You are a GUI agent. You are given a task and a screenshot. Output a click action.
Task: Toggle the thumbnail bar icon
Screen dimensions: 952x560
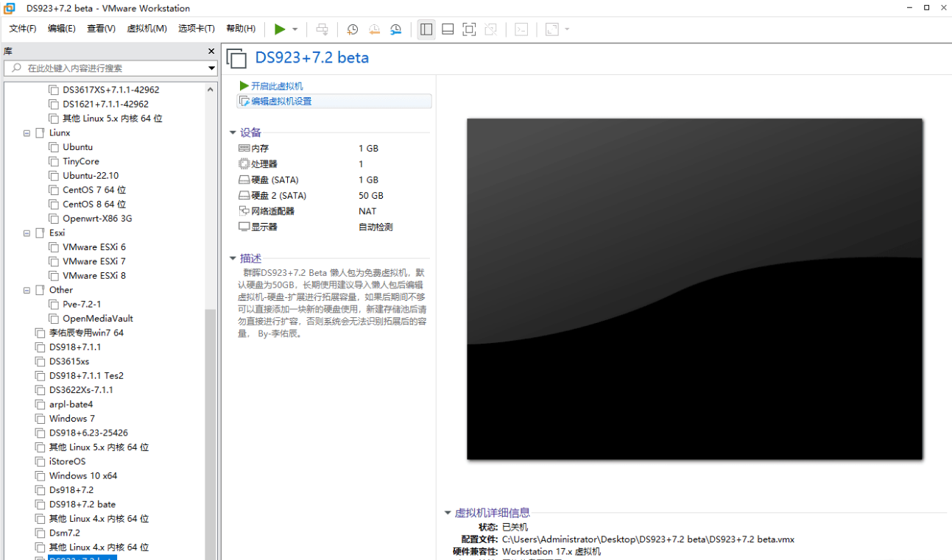pos(448,29)
